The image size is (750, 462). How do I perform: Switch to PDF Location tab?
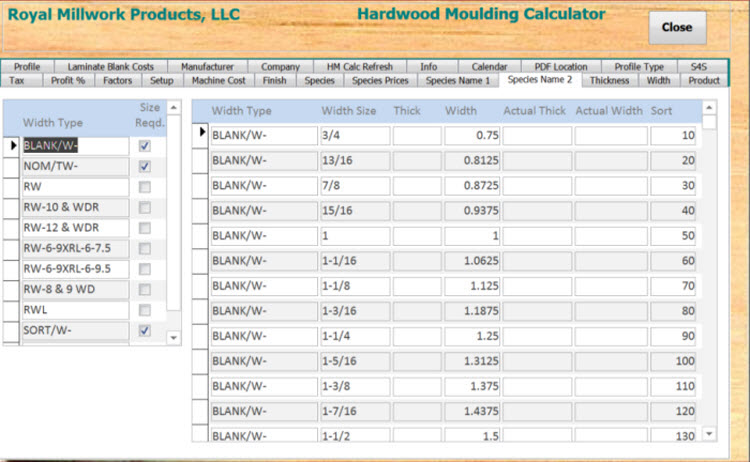point(561,66)
